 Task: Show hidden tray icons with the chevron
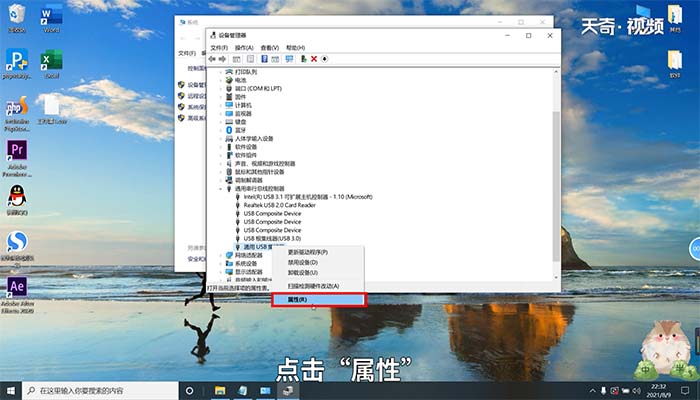tap(592, 391)
